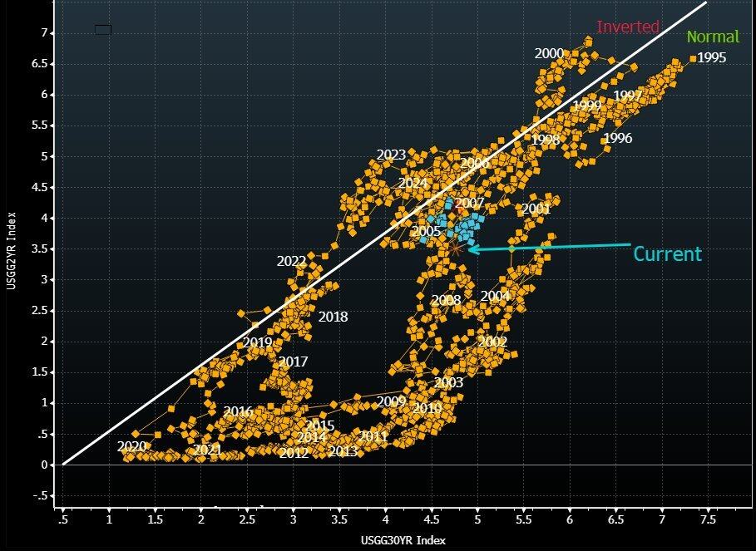The image size is (756, 551).
Task: Click the green 'Normal' label
Action: (x=713, y=37)
